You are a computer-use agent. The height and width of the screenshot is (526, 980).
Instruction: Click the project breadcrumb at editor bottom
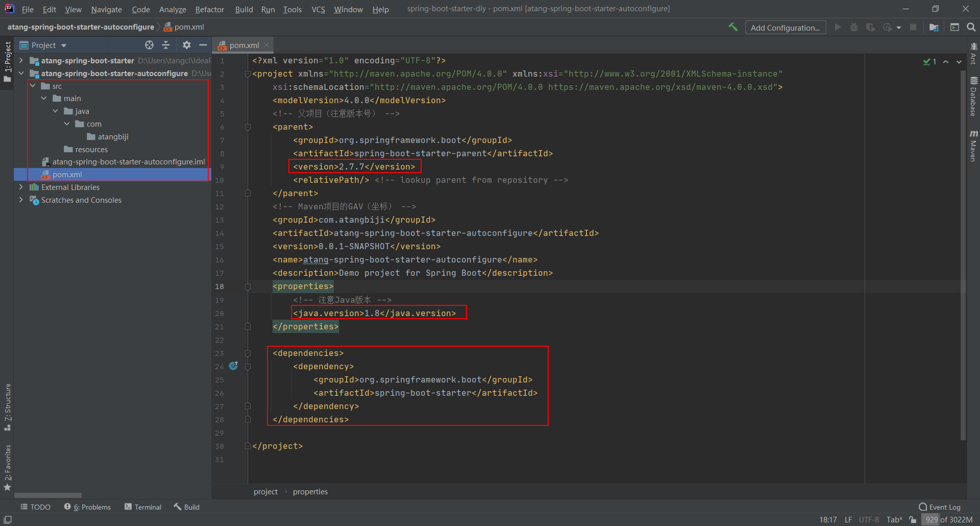(265, 491)
